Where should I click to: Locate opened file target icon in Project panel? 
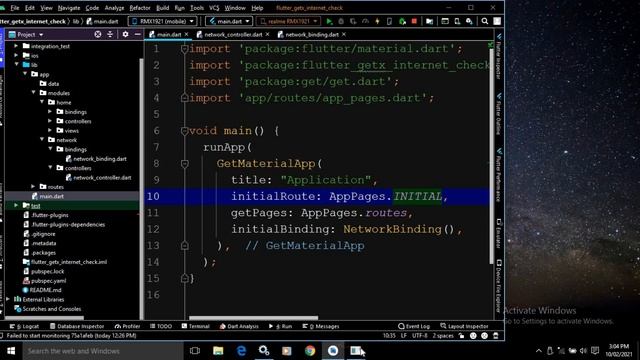(x=98, y=34)
